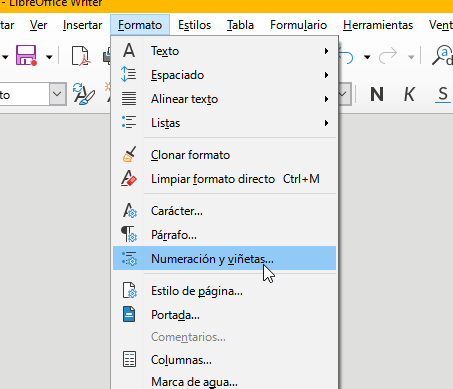Open the Columnas dialog entry
The height and width of the screenshot is (389, 453).
[224, 360]
